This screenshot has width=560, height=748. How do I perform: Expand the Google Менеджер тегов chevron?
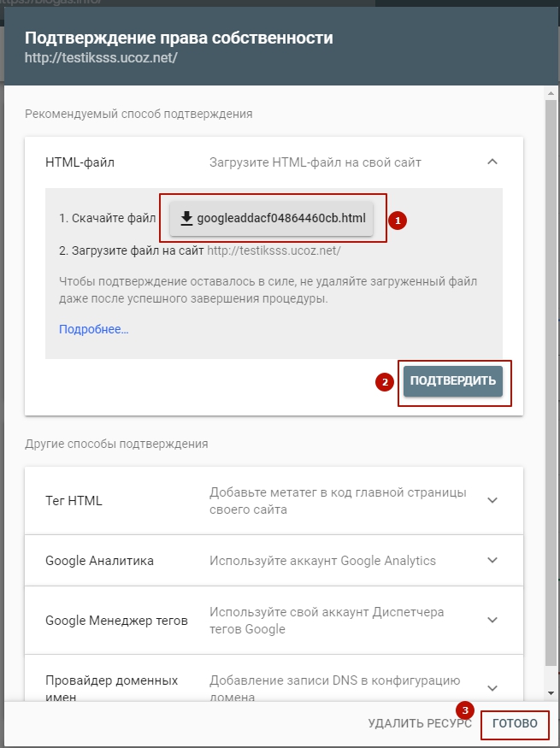click(492, 620)
